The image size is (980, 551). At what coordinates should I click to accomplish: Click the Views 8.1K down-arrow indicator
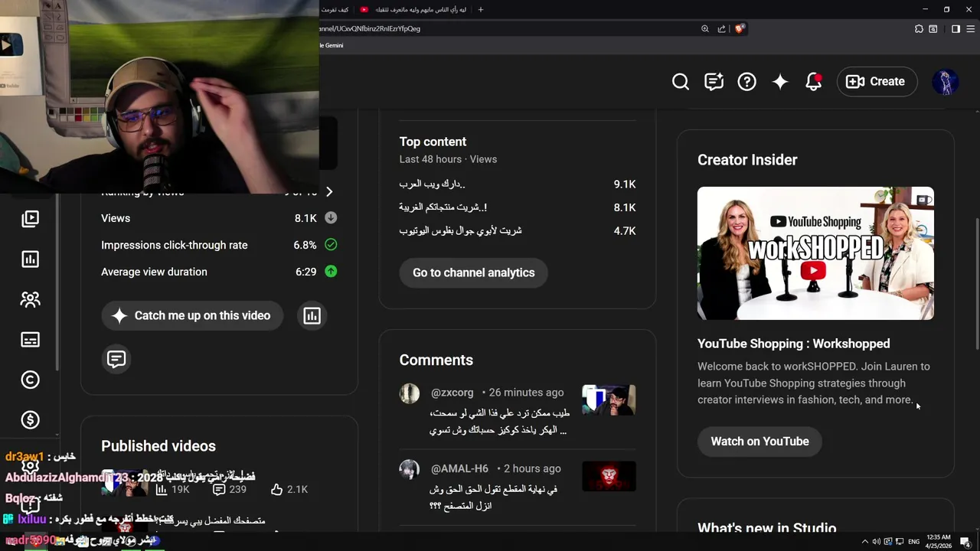(331, 218)
